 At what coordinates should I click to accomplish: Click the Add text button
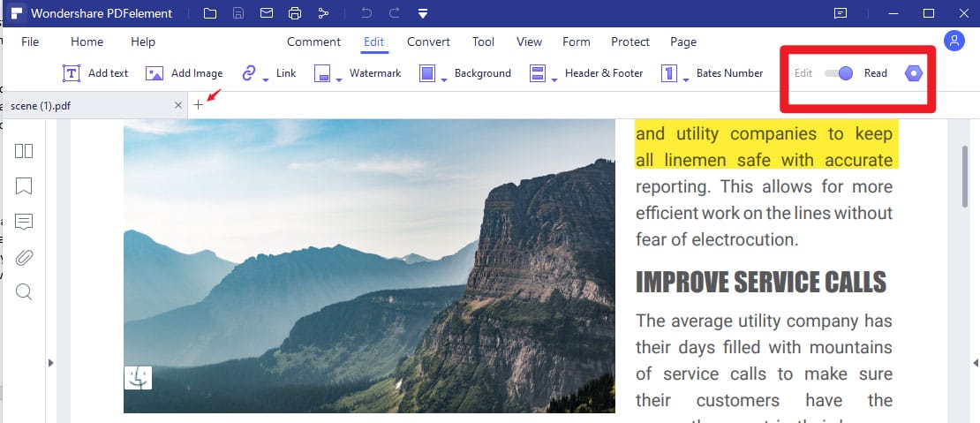(95, 73)
